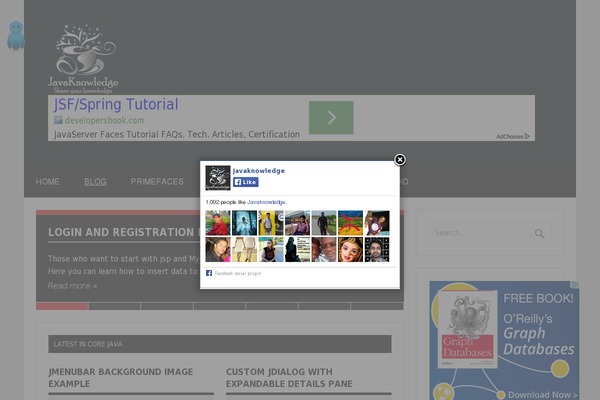This screenshot has width=600, height=400.
Task: Click the last profile photo in bottom row
Action: [377, 249]
